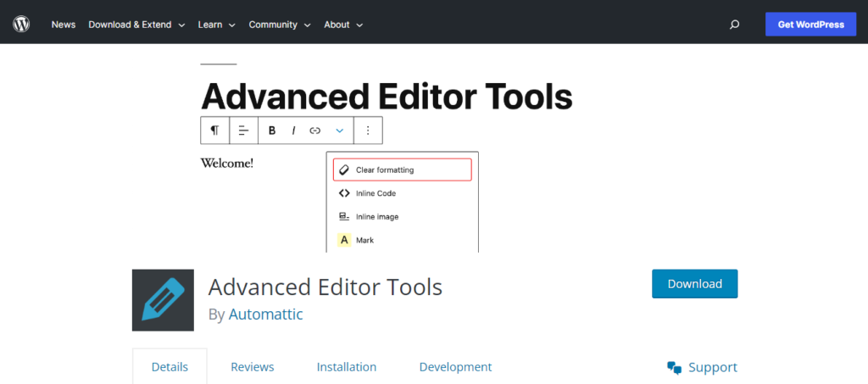The image size is (868, 384).
Task: Open the Automattic author link
Action: point(265,314)
